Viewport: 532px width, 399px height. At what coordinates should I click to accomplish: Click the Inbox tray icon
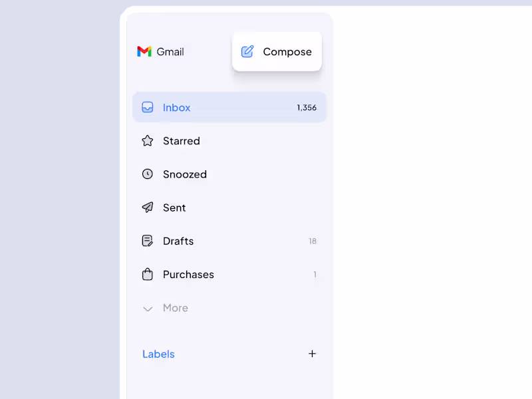pos(148,108)
